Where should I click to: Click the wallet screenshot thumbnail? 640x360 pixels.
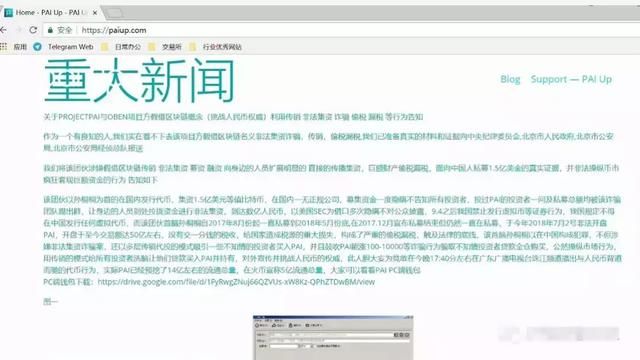tap(333, 338)
